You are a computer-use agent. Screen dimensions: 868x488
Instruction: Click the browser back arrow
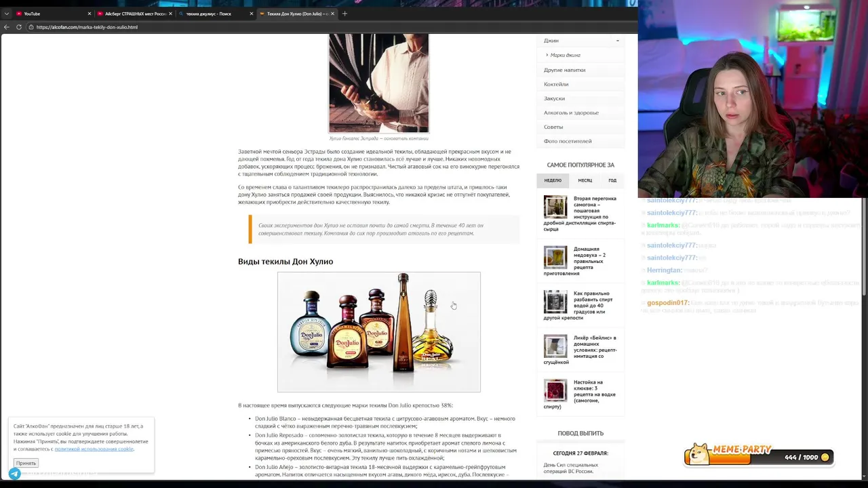click(7, 27)
